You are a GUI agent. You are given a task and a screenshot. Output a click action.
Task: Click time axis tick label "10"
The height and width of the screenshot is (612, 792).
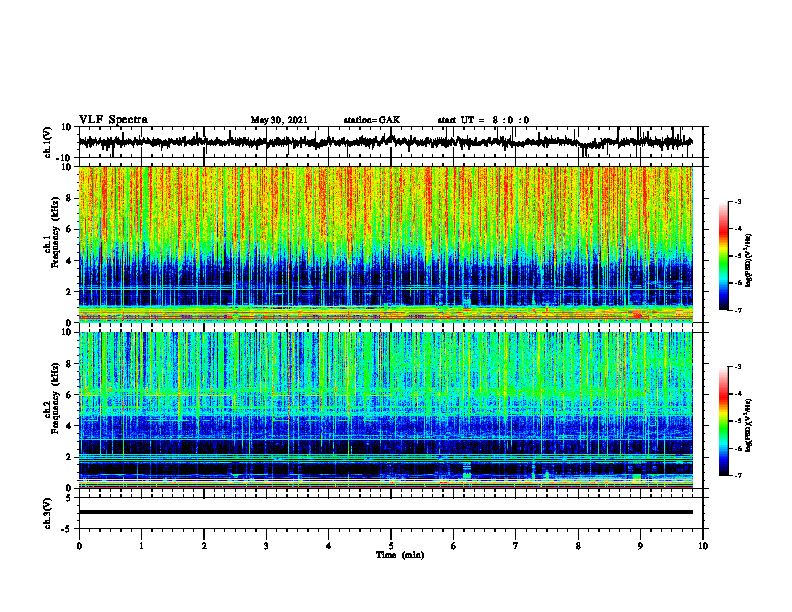[x=703, y=546]
